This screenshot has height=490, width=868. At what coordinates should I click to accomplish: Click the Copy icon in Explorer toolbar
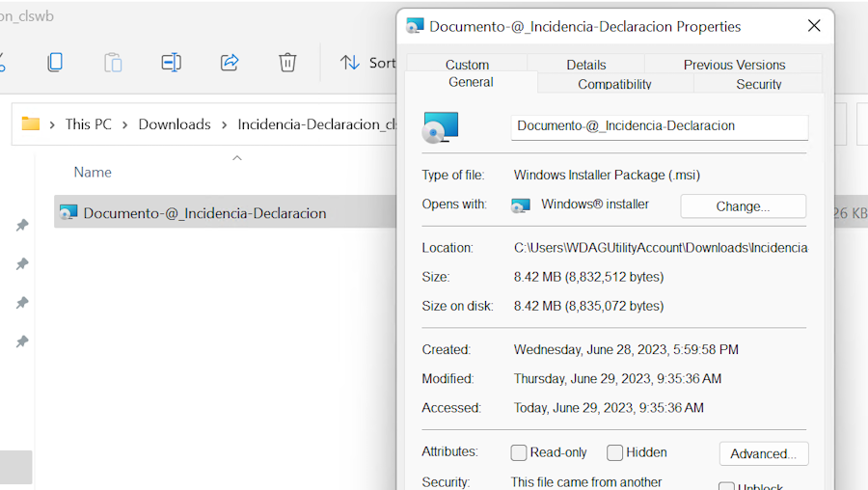coord(55,63)
